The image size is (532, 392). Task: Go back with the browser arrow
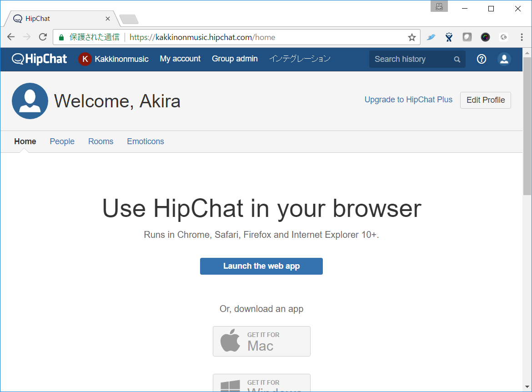tap(11, 37)
